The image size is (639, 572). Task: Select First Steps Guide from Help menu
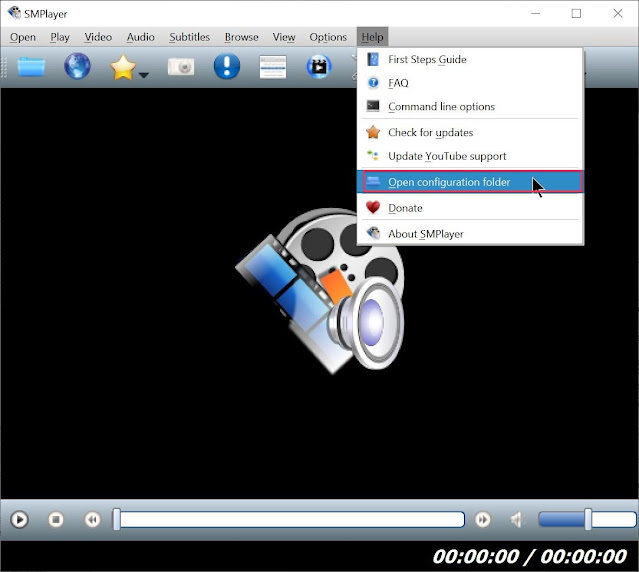[470, 59]
